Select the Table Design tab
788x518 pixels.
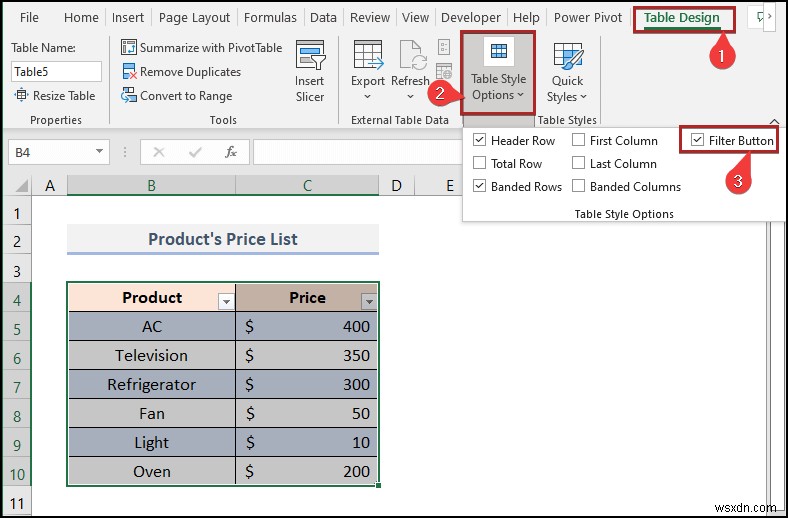click(x=682, y=18)
